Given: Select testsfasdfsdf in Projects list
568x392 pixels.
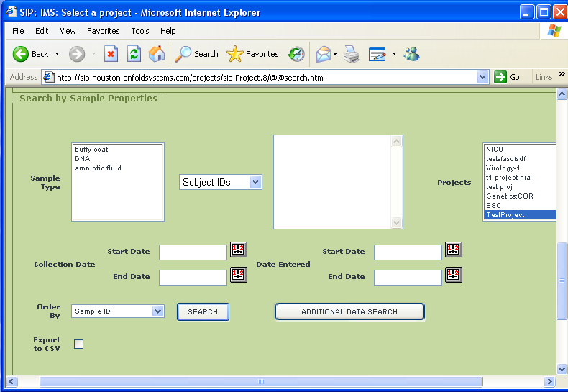Looking at the screenshot, I should pyautogui.click(x=520, y=159).
